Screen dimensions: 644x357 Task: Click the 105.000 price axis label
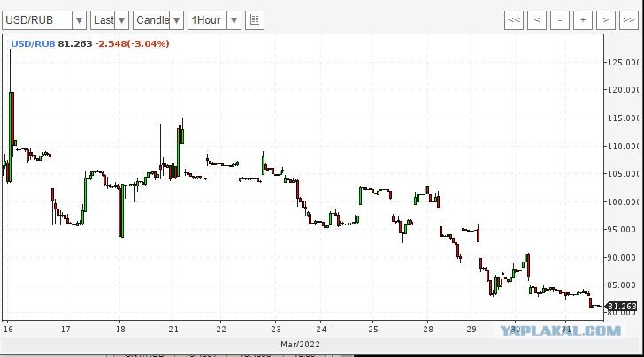(623, 173)
